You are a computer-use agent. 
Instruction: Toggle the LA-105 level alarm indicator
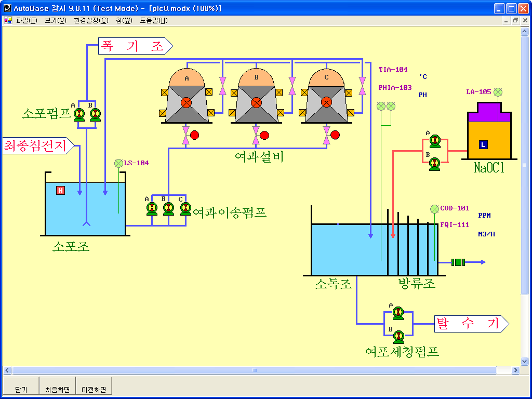pyautogui.click(x=498, y=92)
